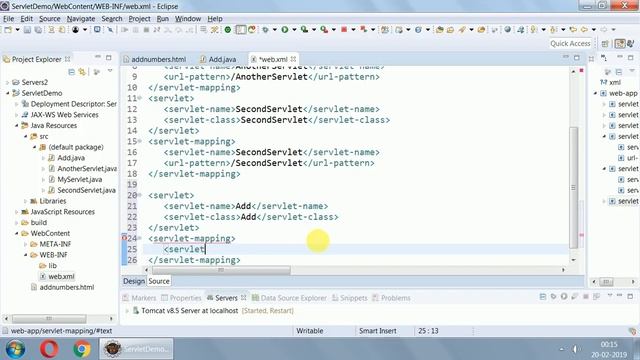Image resolution: width=640 pixels, height=360 pixels.
Task: Click the Open Web Browser globe icon
Action: [x=507, y=29]
